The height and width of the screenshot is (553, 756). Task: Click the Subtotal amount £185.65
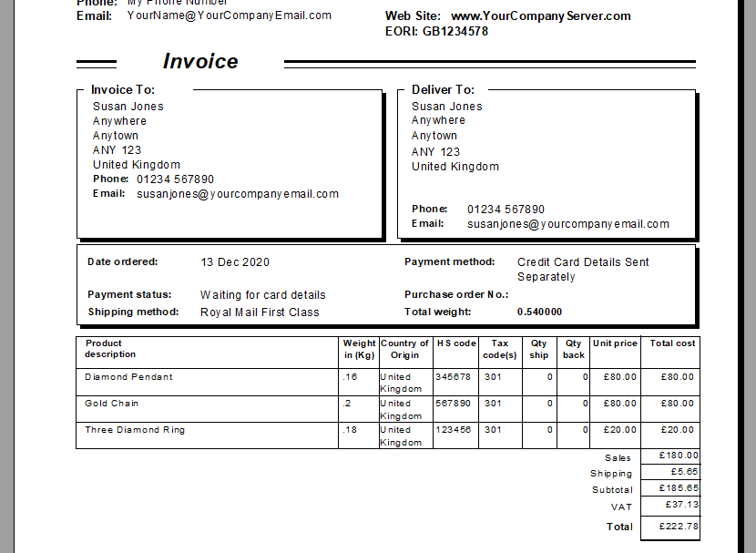679,488
